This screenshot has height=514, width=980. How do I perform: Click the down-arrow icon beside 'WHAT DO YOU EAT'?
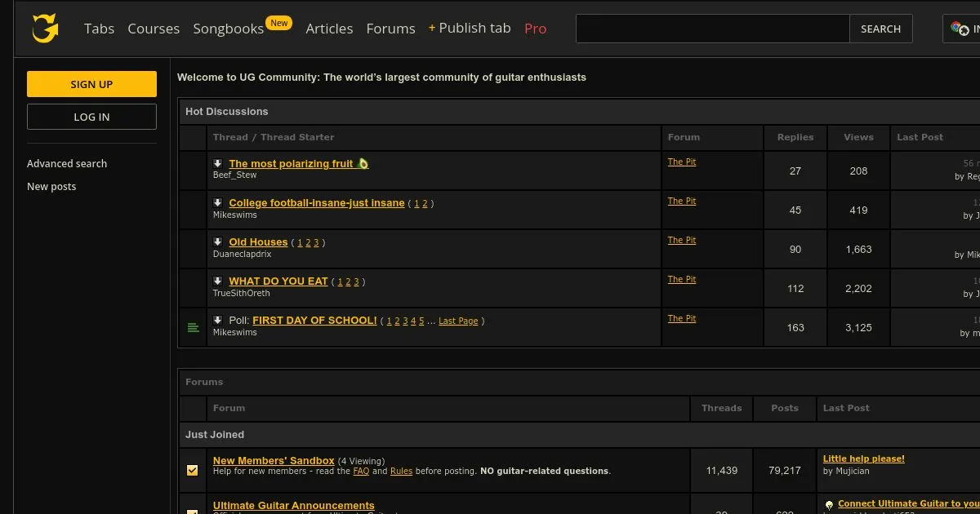[218, 281]
